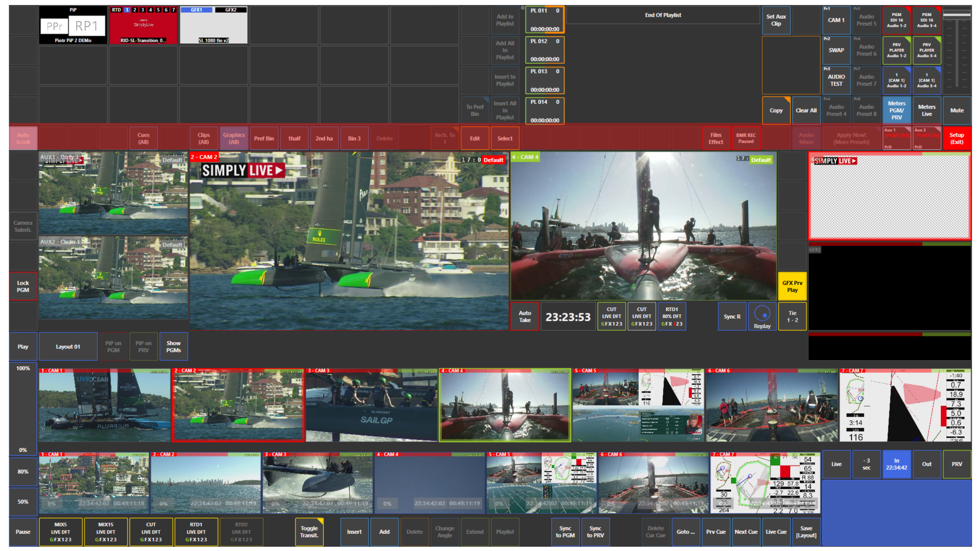Open the Graphics (All) bin tab
This screenshot has width=980, height=551.
(x=234, y=139)
